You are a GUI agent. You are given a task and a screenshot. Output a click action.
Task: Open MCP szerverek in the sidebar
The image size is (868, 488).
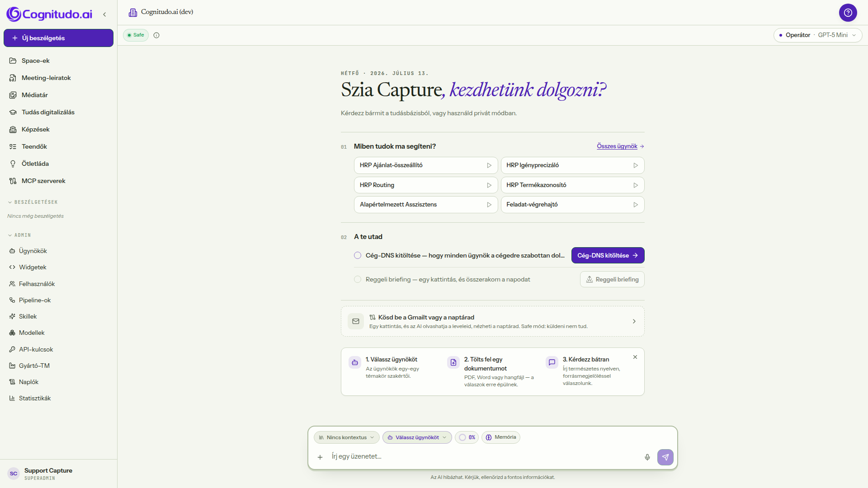(58, 181)
